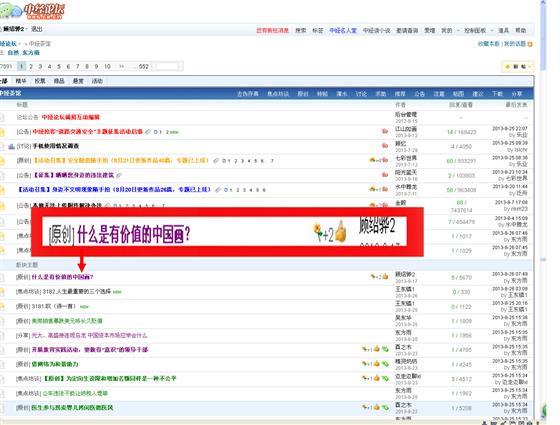This screenshot has width=560, height=425.
Task: Click the page number input box
Action: 167,66
